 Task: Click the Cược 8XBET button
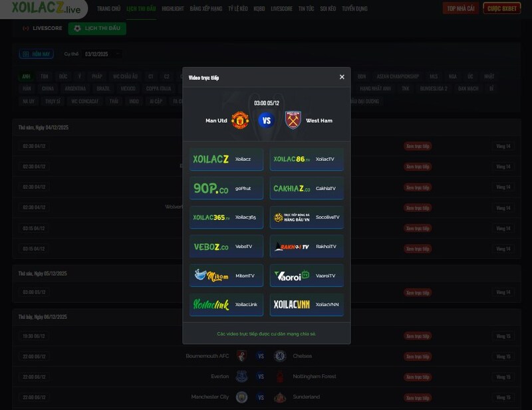point(502,9)
